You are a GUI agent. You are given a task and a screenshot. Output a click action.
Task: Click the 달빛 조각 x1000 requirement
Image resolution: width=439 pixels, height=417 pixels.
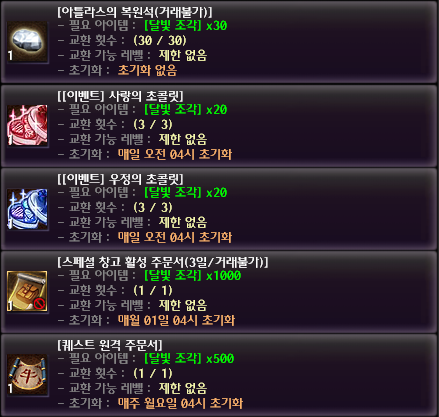[x=193, y=275]
